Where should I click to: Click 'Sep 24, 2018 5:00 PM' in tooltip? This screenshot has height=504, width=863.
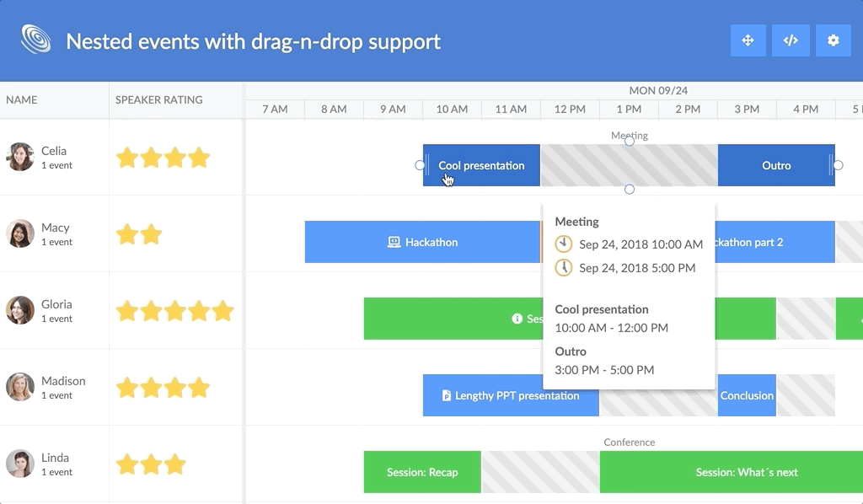point(637,268)
